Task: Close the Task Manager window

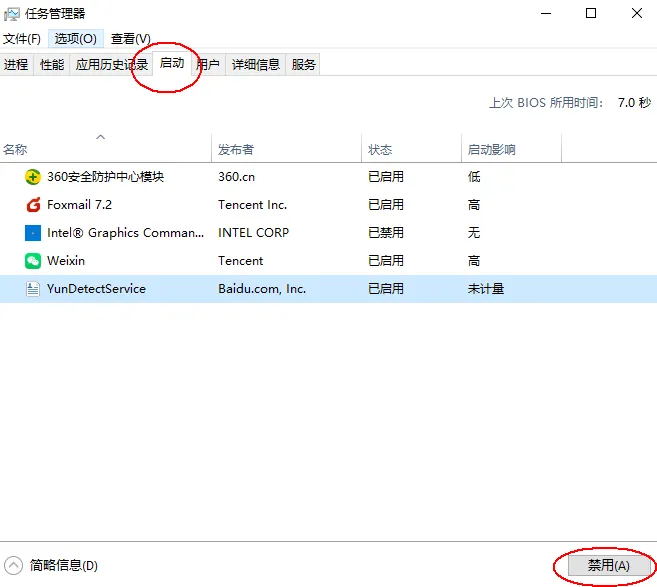Action: (637, 14)
